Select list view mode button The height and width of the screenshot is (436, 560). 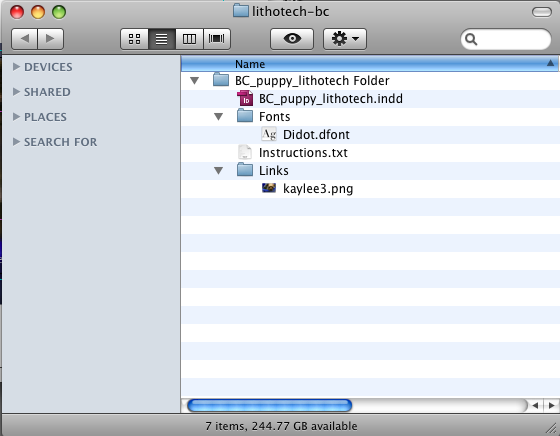[x=162, y=39]
